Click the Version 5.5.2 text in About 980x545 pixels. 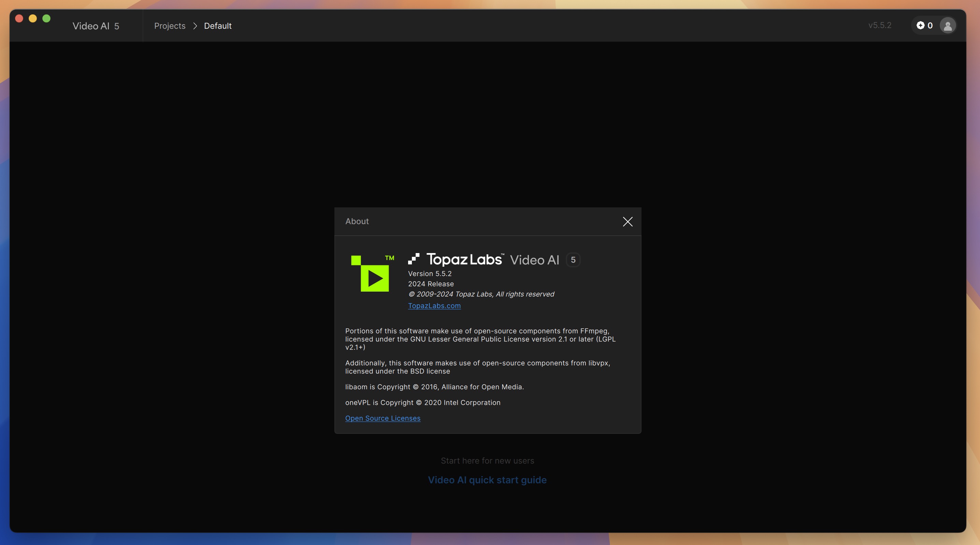pos(430,274)
